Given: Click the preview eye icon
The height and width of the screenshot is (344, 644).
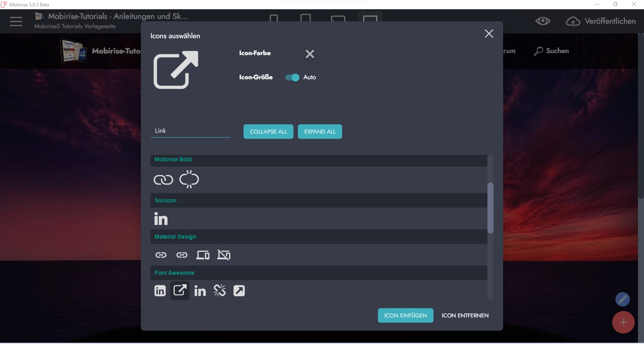Looking at the screenshot, I should tap(543, 21).
